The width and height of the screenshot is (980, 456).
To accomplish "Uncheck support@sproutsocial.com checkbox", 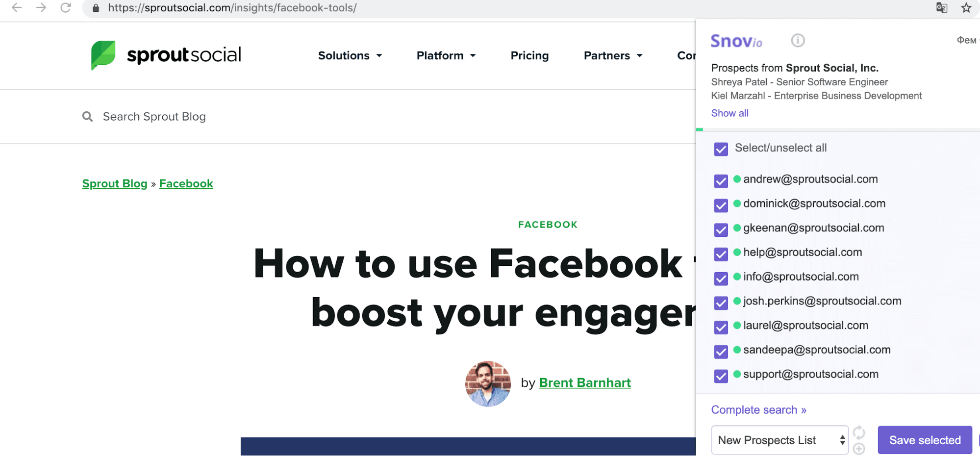I will 721,376.
